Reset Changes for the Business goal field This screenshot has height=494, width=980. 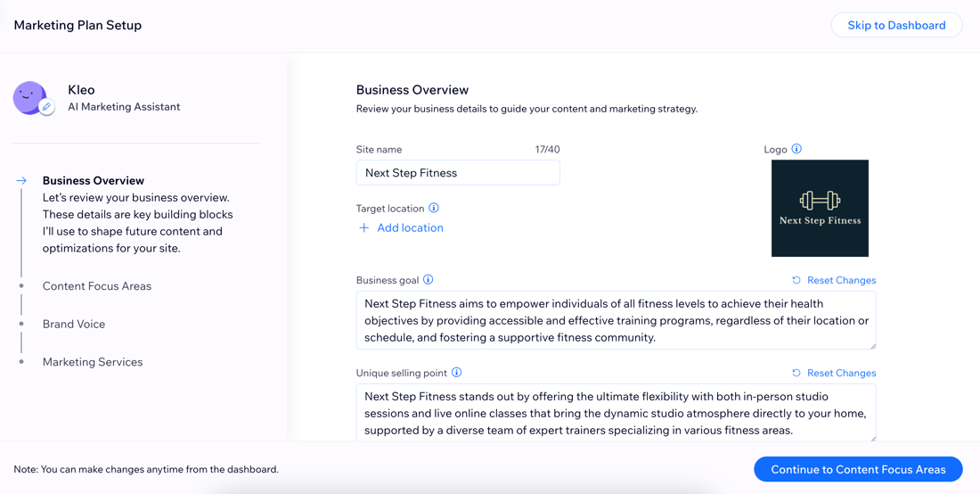pos(841,280)
